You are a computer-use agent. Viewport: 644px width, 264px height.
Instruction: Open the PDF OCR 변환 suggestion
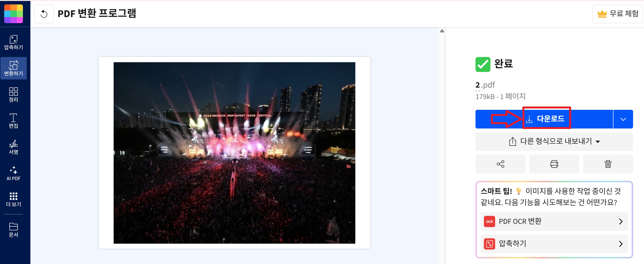point(554,221)
